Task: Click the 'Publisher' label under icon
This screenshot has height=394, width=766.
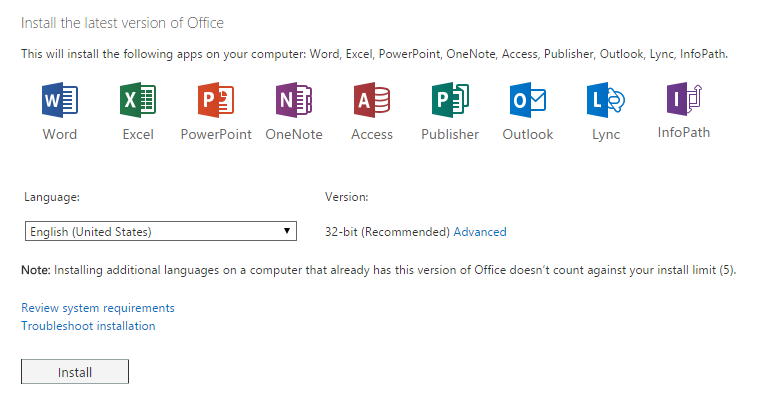Action: (x=450, y=134)
